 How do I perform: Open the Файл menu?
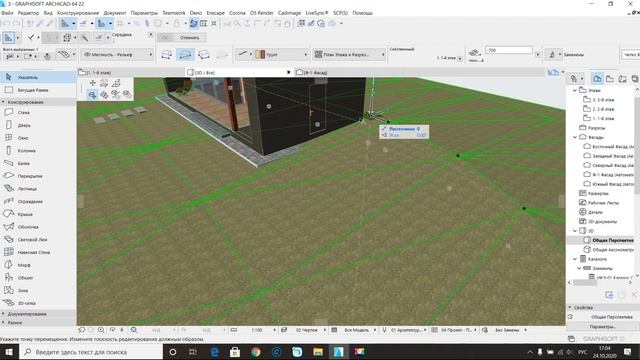point(7,13)
